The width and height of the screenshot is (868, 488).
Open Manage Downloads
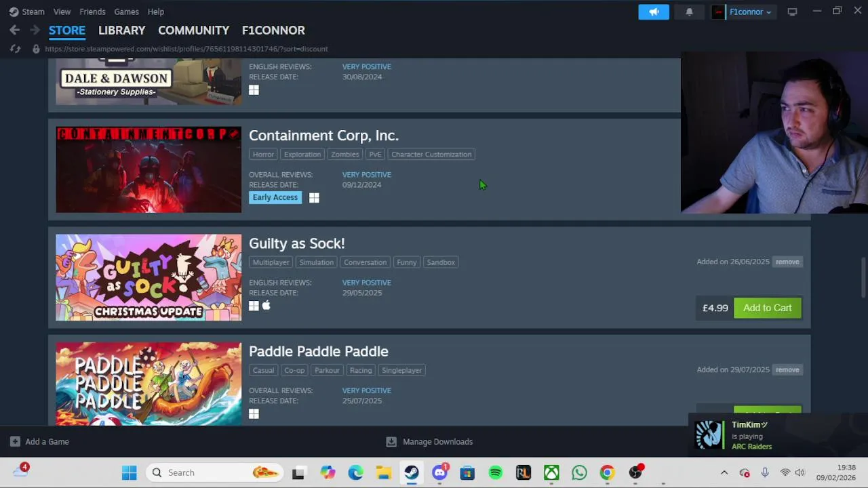click(429, 442)
